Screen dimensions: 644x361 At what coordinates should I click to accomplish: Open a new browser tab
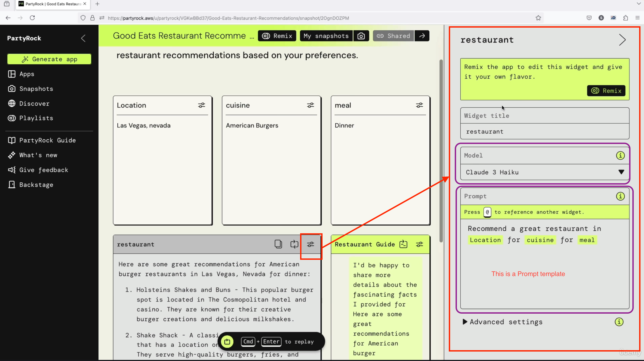pos(97,4)
